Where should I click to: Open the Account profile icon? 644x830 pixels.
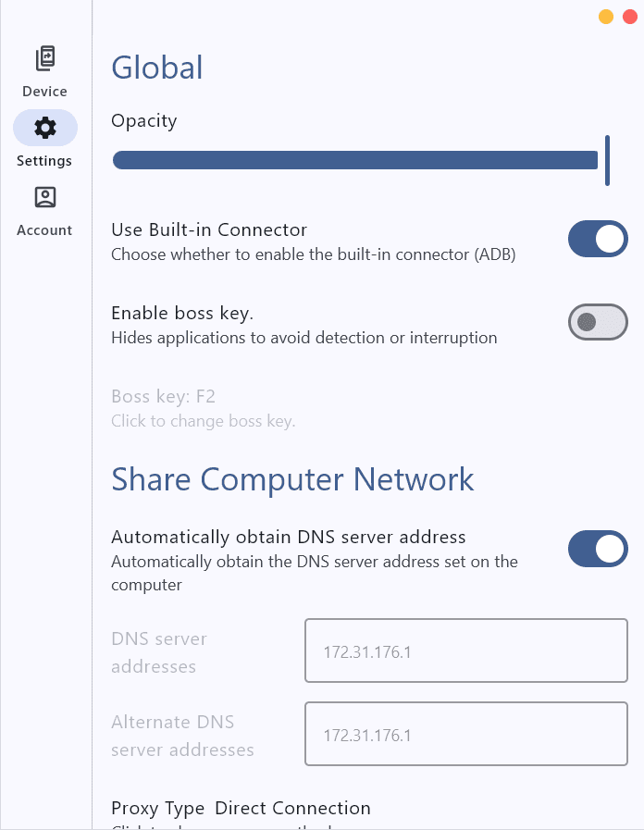[44, 197]
